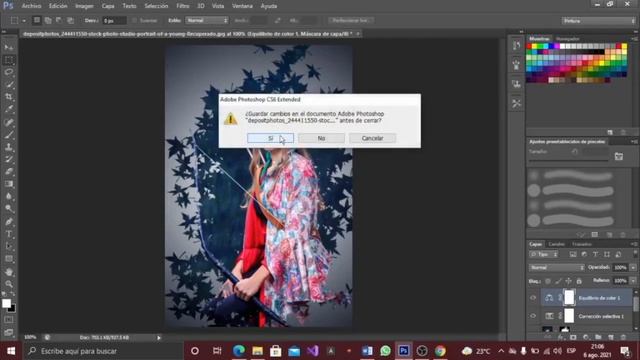
Task: Select the Move tool
Action: [9, 48]
